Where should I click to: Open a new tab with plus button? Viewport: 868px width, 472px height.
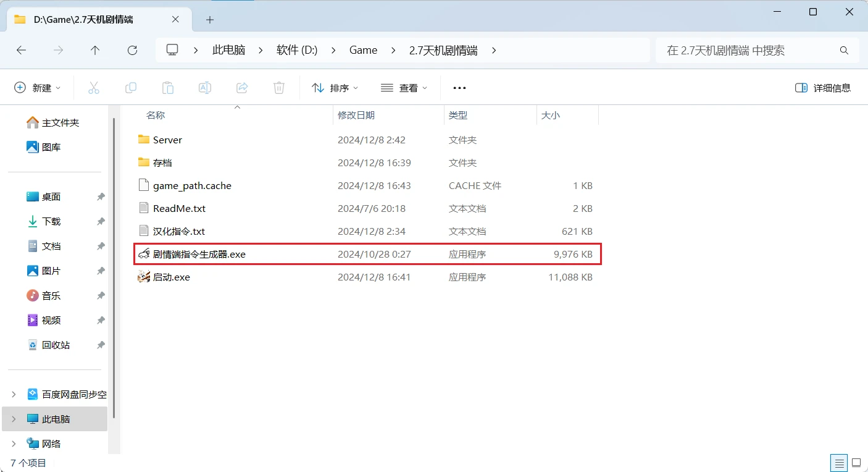coord(210,20)
